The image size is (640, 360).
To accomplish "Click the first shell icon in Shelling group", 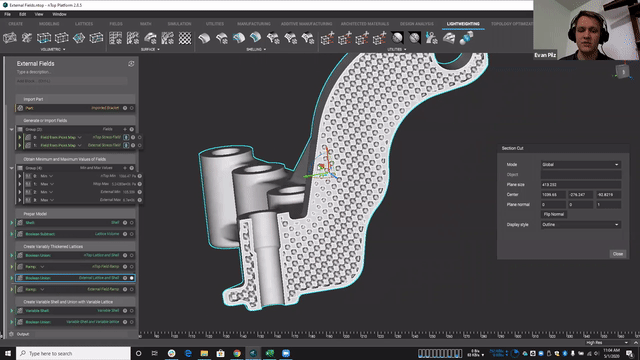I will click(204, 38).
